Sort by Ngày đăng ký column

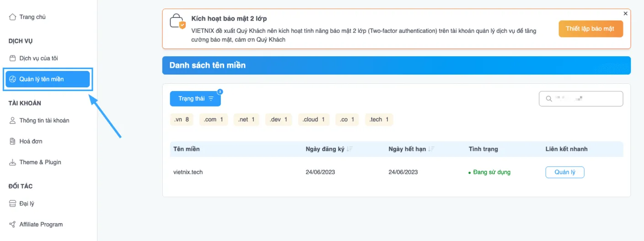click(349, 149)
